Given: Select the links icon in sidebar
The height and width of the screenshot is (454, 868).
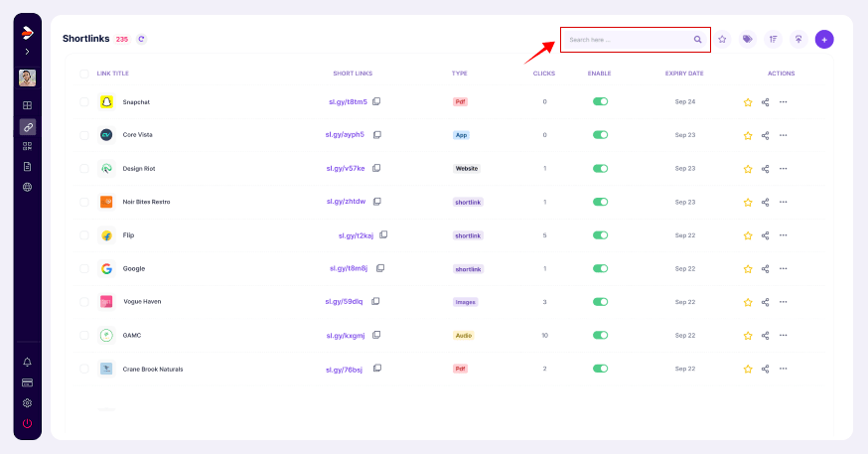Looking at the screenshot, I should tap(27, 127).
